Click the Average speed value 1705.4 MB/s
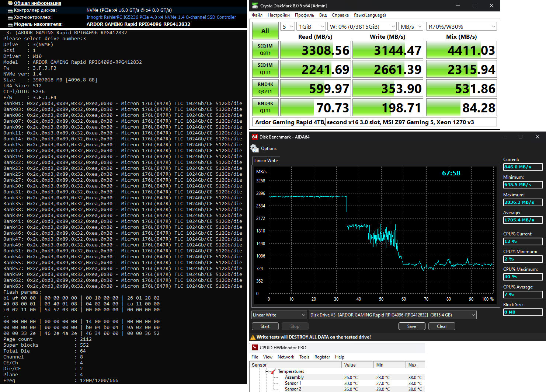Image resolution: width=546 pixels, height=392 pixels. [x=523, y=220]
